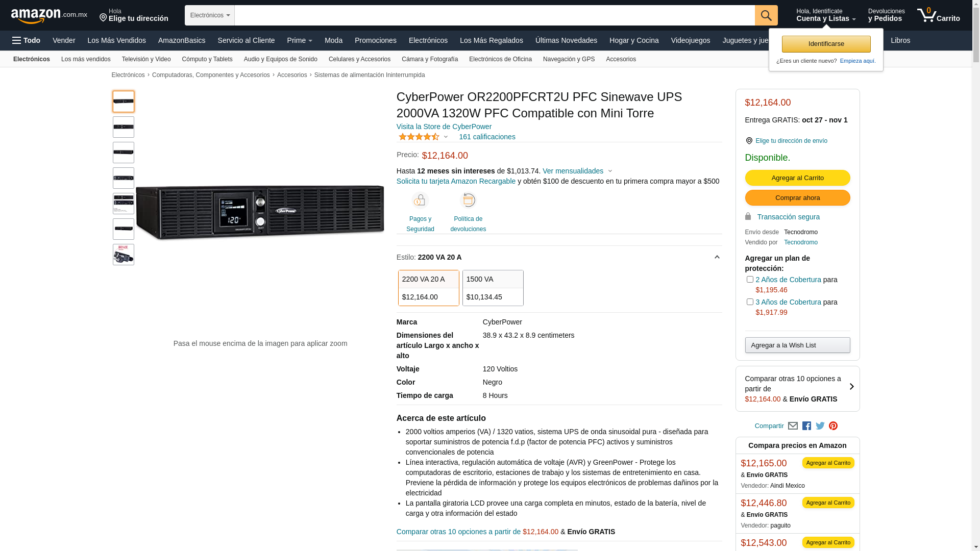Open the Videojuegos menu item
This screenshot has height=551, width=980.
tap(690, 40)
